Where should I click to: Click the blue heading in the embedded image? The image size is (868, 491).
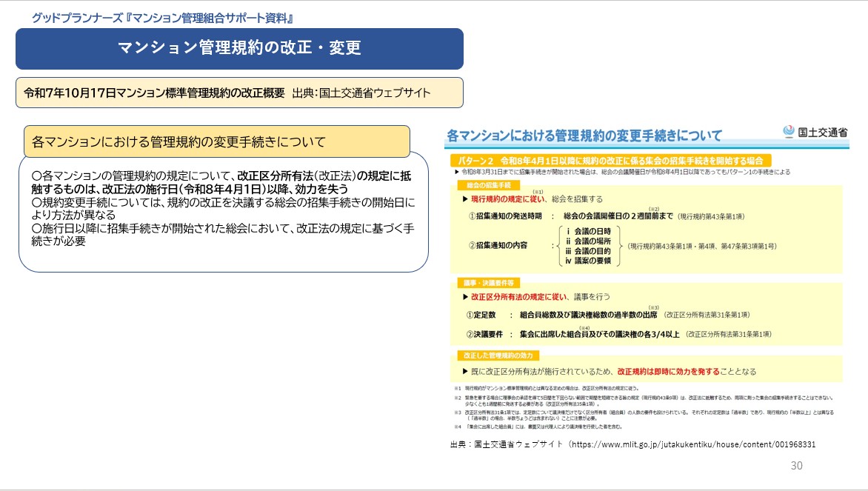pyautogui.click(x=584, y=136)
